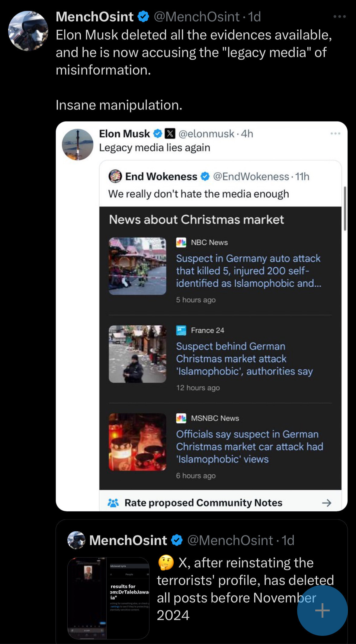Tap the MSNBC candles thumbnail image

point(137,442)
